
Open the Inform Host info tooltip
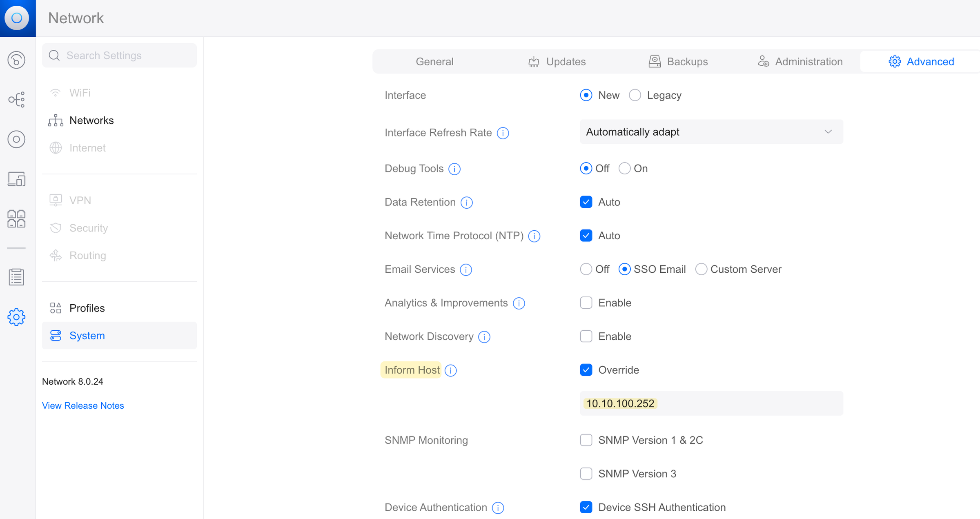tap(450, 370)
